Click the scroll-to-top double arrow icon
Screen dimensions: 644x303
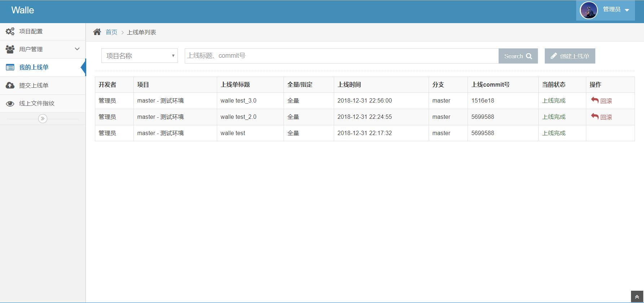point(637,297)
